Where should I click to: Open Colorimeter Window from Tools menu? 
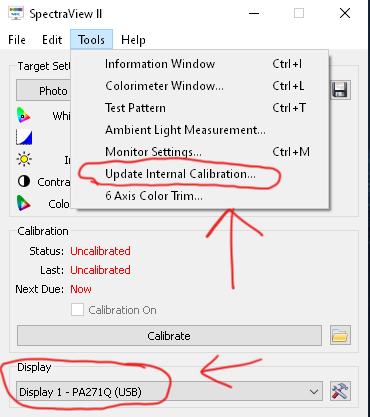[x=200, y=86]
